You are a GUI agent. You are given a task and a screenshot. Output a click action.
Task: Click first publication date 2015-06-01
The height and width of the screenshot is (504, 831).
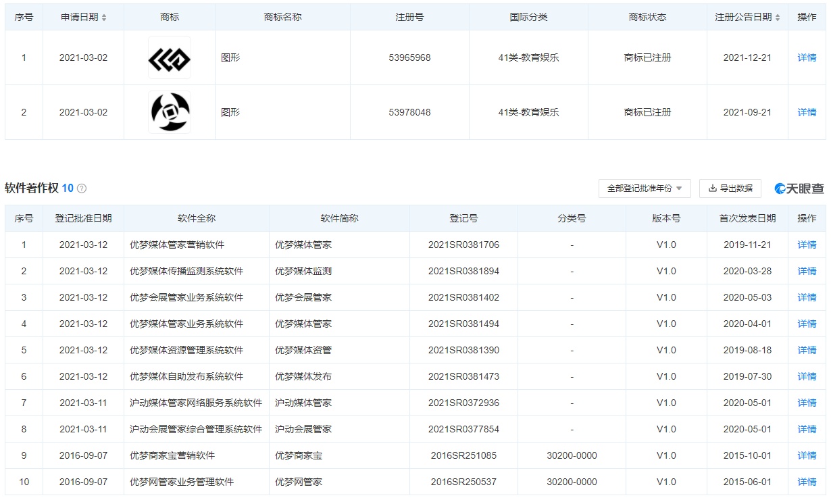pyautogui.click(x=747, y=482)
